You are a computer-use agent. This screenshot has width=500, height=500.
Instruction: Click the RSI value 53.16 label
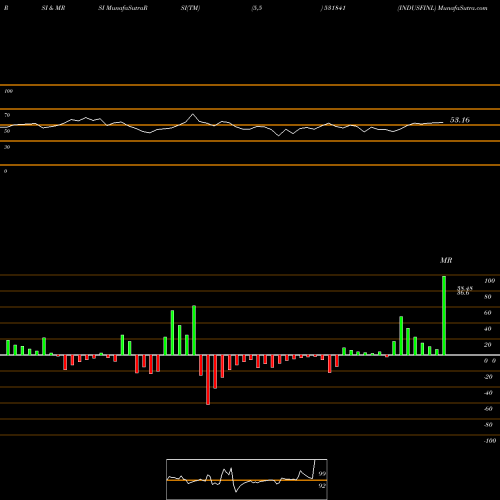pos(460,120)
